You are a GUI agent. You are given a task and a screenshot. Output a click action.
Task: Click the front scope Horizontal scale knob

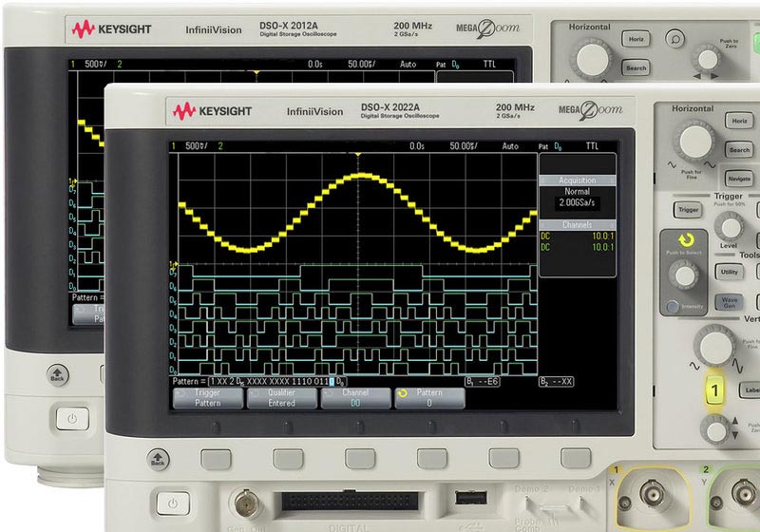point(696,141)
